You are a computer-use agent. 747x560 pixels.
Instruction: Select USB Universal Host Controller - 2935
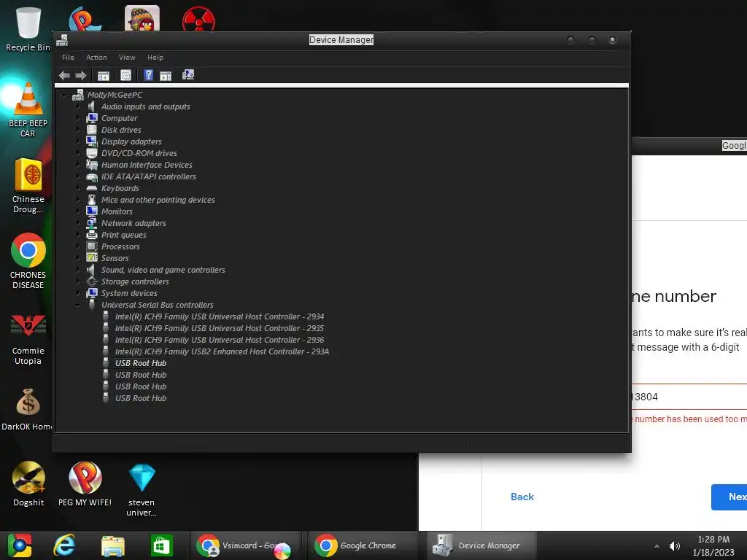pyautogui.click(x=220, y=328)
